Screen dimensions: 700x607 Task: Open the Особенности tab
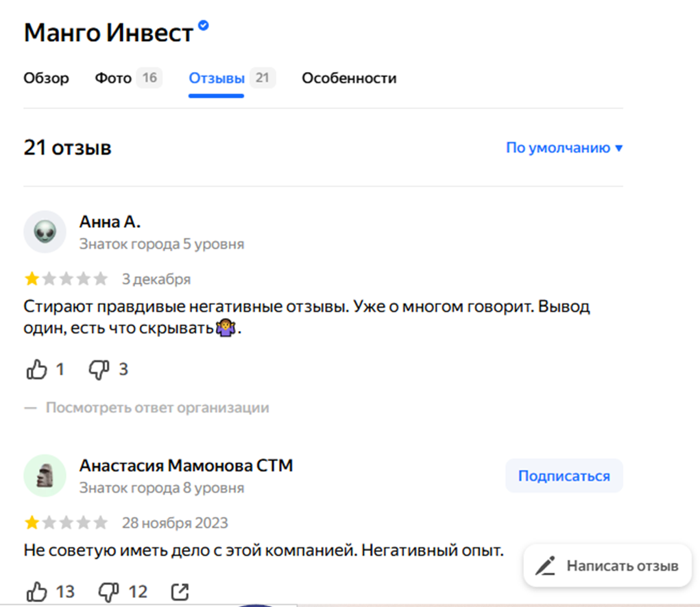349,78
